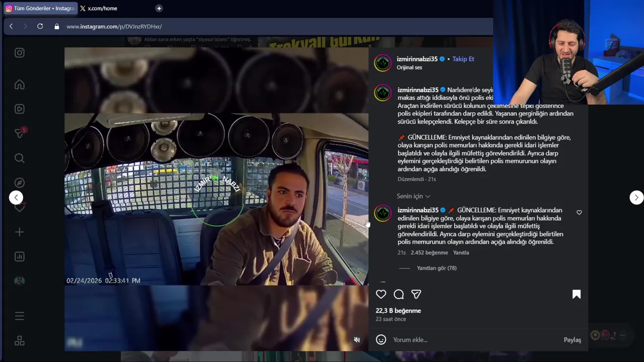Expand Yanıtları gör (78) replies
This screenshot has width=644, height=362.
pyautogui.click(x=436, y=268)
